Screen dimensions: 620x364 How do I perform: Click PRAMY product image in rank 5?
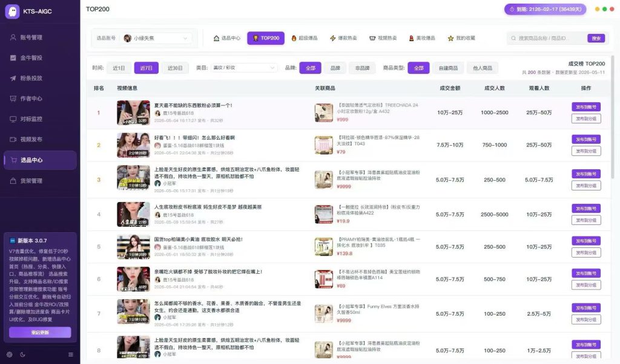(x=324, y=247)
